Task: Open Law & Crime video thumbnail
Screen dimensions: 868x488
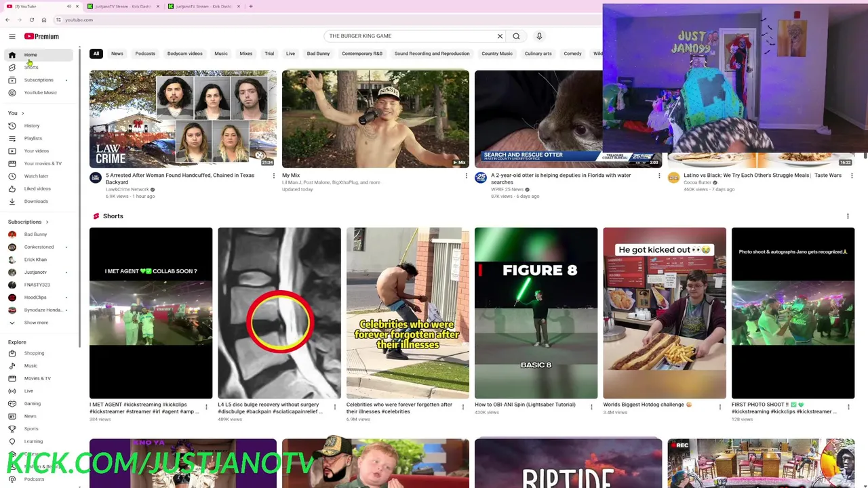Action: [x=183, y=119]
